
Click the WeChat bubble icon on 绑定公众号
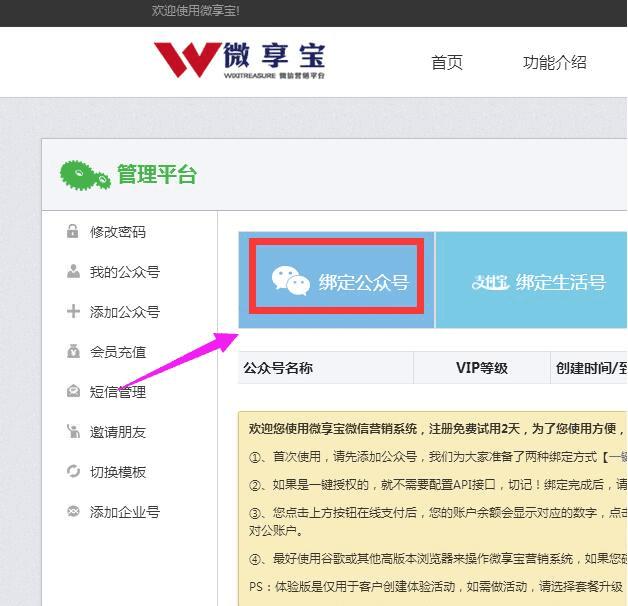pyautogui.click(x=290, y=281)
